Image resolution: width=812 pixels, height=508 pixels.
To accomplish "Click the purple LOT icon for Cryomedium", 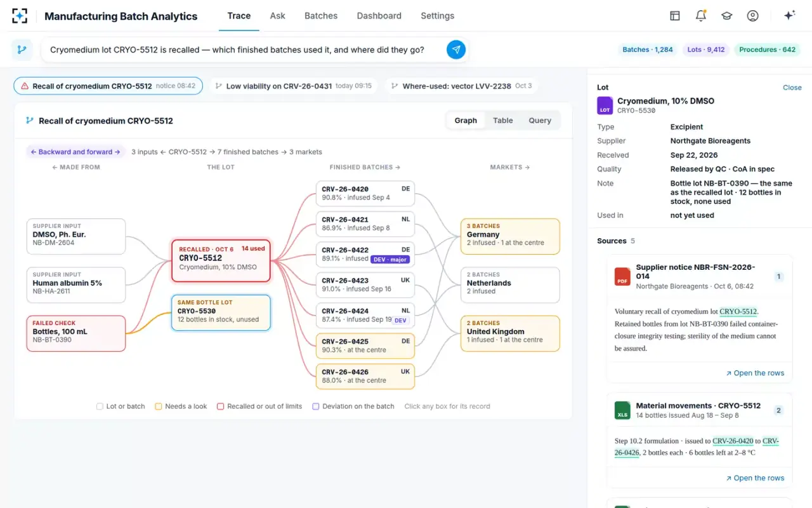I will coord(605,105).
